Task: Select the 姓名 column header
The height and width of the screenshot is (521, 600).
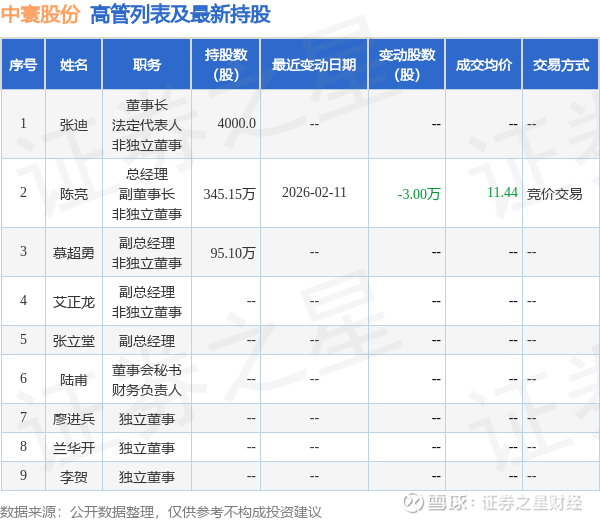Action: [x=73, y=65]
